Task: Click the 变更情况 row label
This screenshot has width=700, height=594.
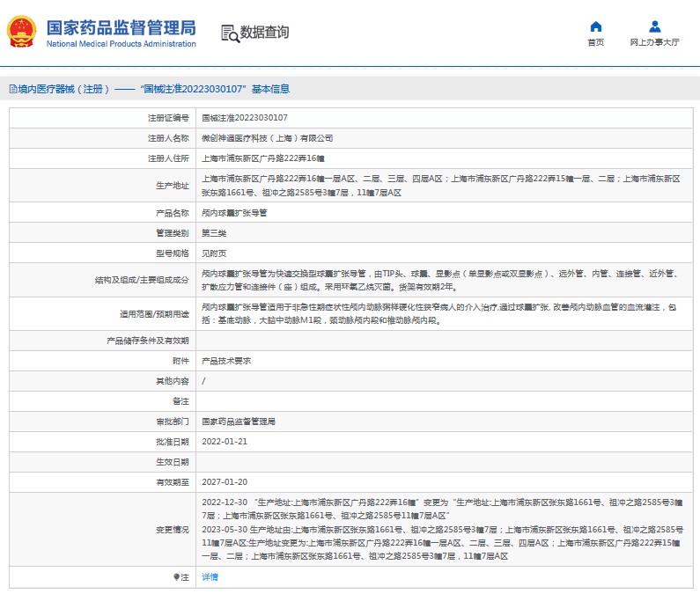Action: click(173, 529)
